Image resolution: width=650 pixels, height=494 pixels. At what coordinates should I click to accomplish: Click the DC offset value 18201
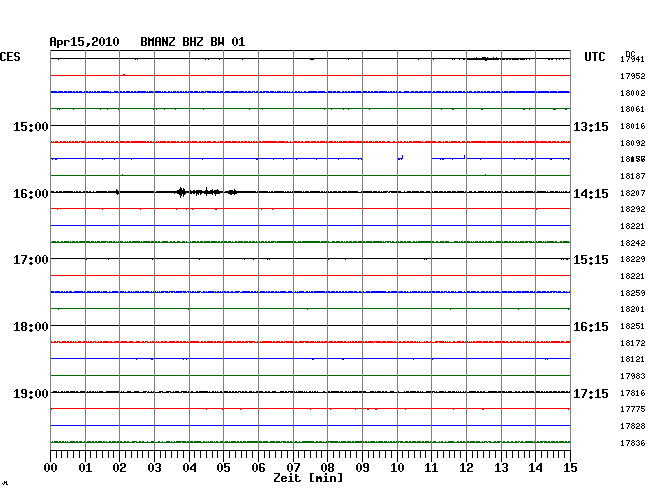pyautogui.click(x=633, y=309)
